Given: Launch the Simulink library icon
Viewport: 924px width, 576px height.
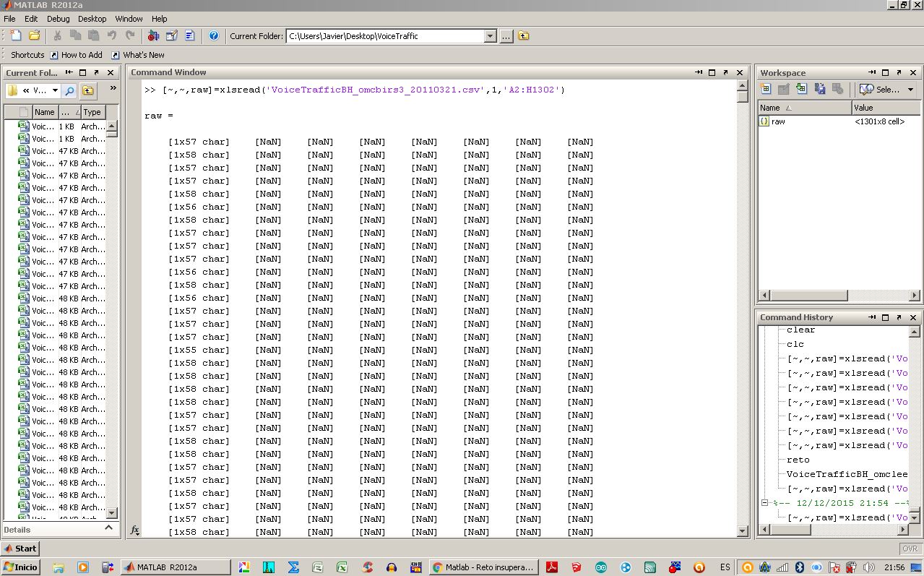Looking at the screenshot, I should pyautogui.click(x=153, y=35).
